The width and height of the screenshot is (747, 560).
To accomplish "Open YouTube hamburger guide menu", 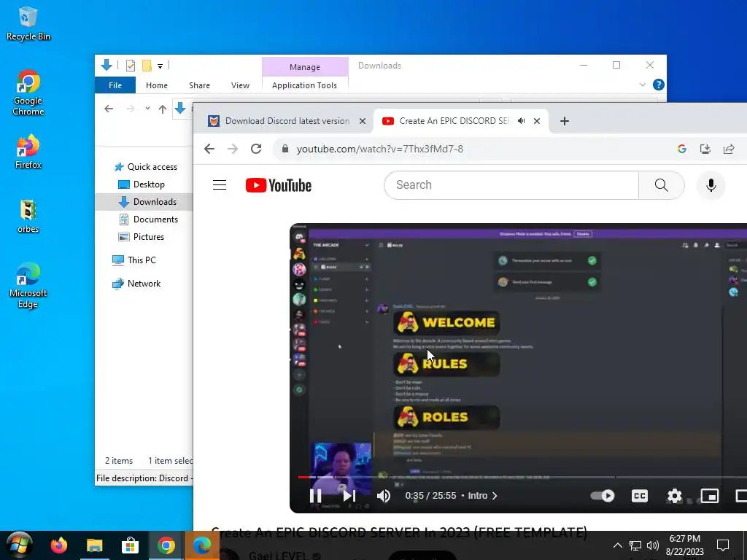I will pos(219,184).
